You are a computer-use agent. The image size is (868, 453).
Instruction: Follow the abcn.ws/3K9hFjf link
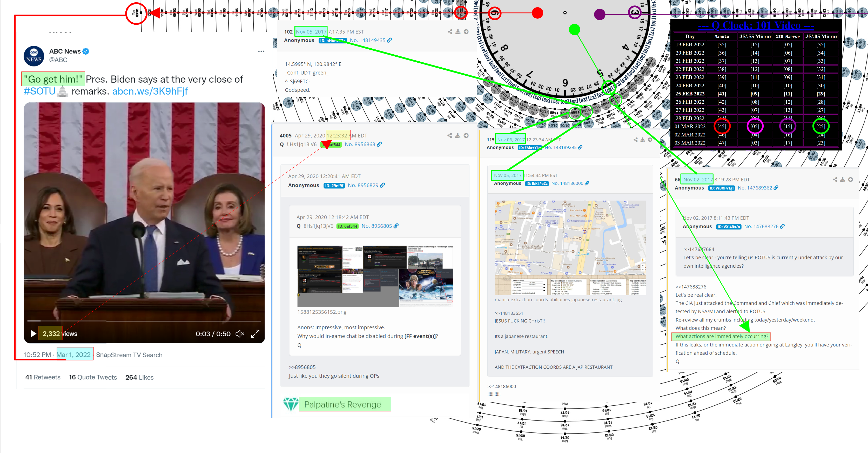tap(150, 91)
